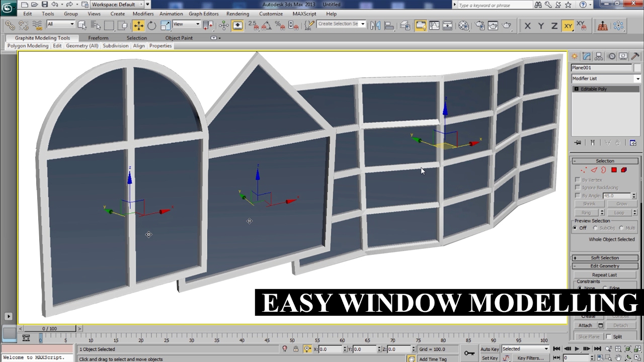The height and width of the screenshot is (362, 644).
Task: Open the Create command panel tab
Action: 575,56
